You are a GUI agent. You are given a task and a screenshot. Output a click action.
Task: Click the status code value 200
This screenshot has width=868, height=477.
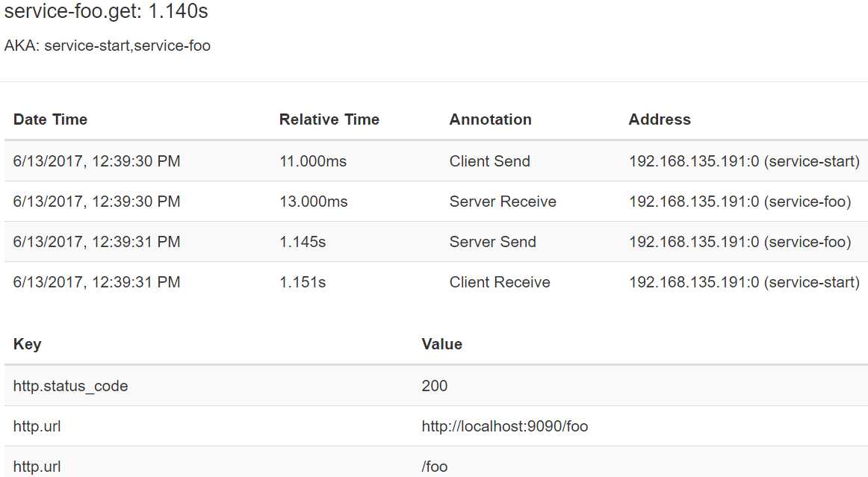point(435,386)
